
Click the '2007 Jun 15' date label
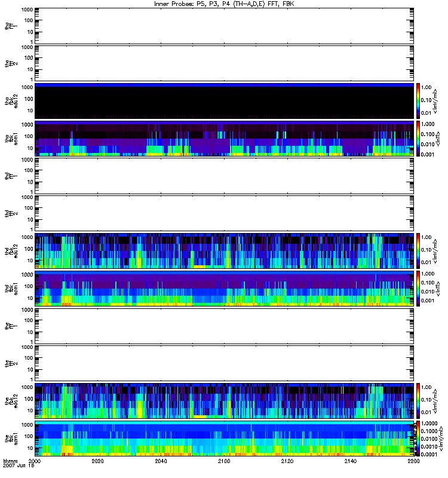(19, 465)
